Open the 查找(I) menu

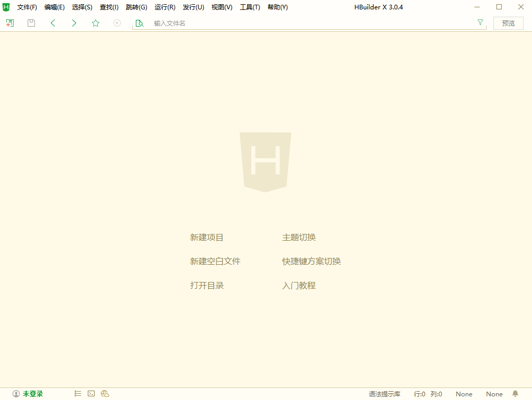109,7
